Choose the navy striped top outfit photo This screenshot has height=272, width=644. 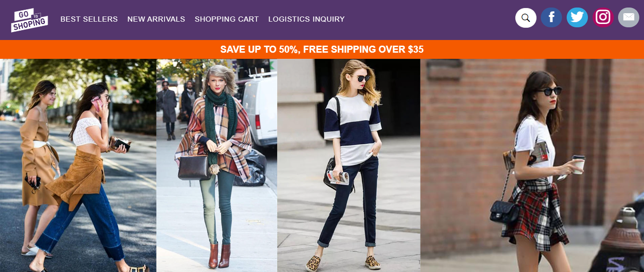pyautogui.click(x=349, y=165)
